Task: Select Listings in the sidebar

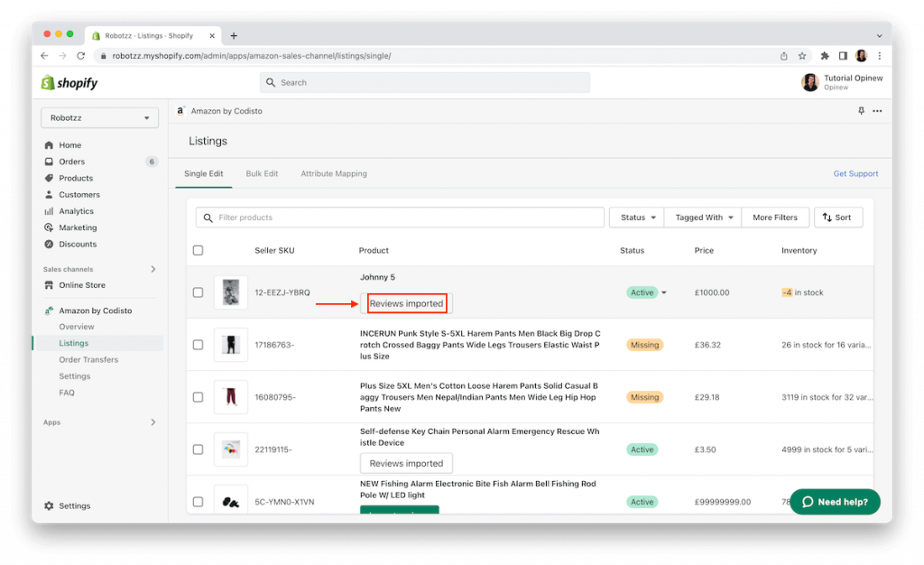Action: pos(74,343)
